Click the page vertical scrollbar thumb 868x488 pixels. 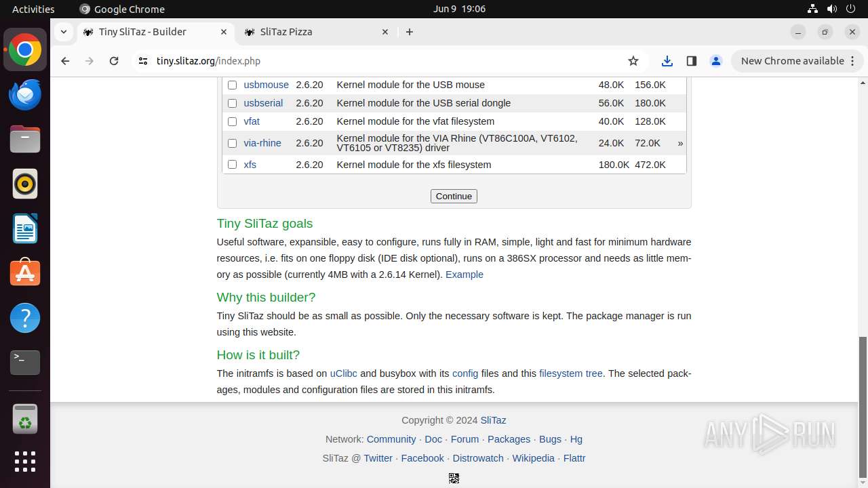[863, 407]
